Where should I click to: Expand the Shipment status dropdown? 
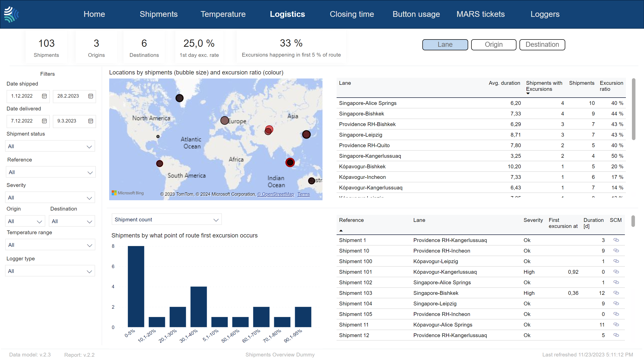click(x=50, y=146)
